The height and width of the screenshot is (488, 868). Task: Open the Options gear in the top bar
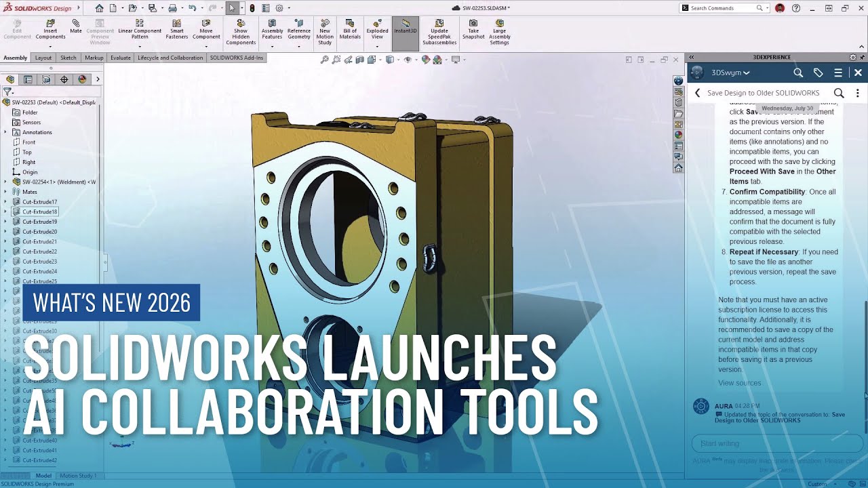click(279, 8)
